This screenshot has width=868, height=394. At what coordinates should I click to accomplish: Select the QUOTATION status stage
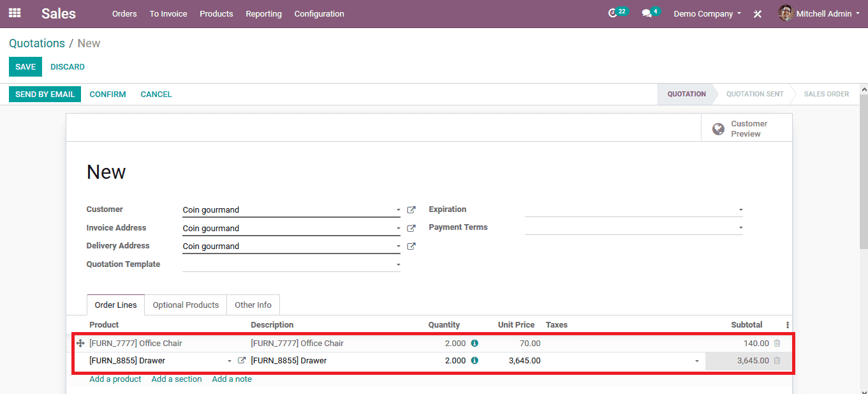point(686,94)
